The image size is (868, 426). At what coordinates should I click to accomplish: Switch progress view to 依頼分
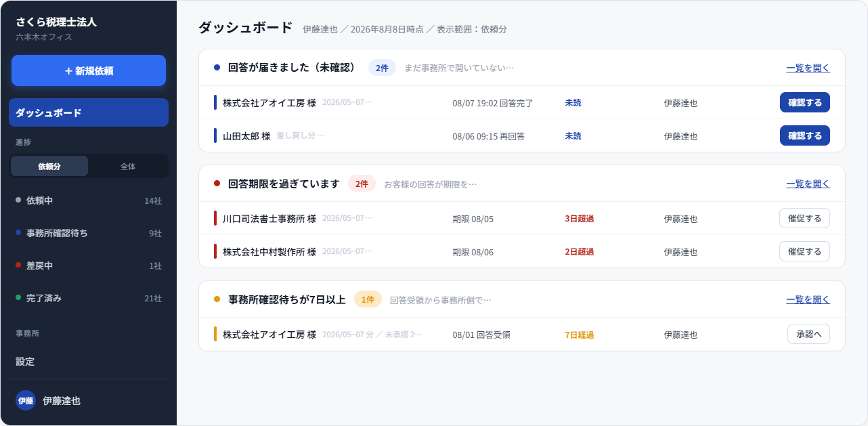coord(49,166)
